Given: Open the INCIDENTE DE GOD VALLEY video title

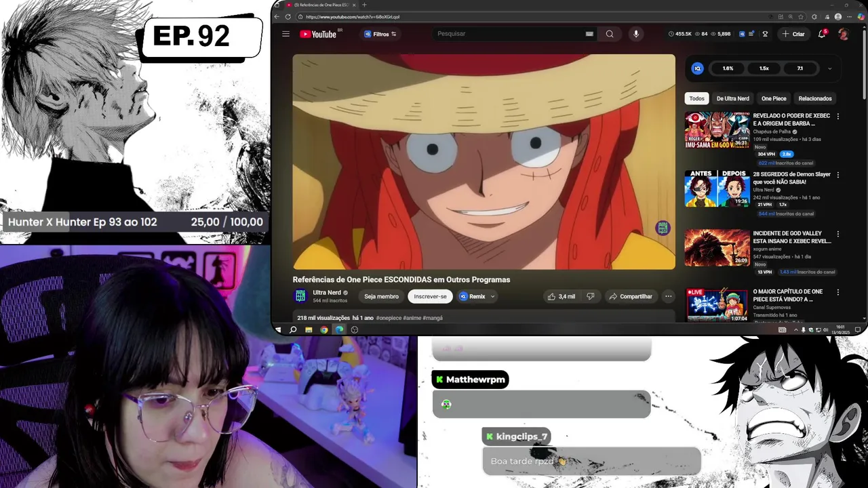Looking at the screenshot, I should [791, 237].
